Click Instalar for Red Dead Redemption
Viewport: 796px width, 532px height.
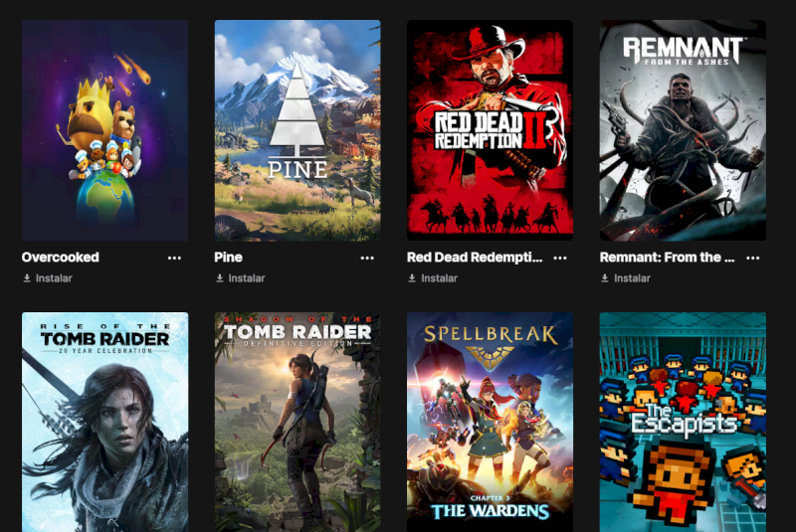(439, 277)
